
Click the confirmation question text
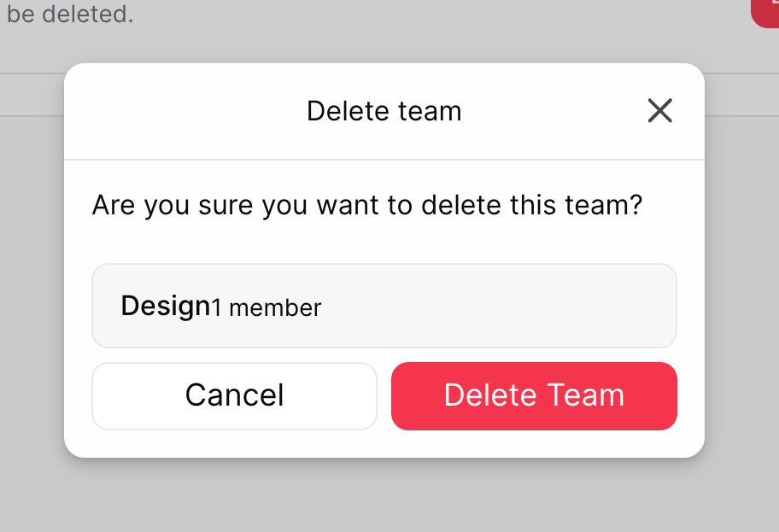pos(367,205)
